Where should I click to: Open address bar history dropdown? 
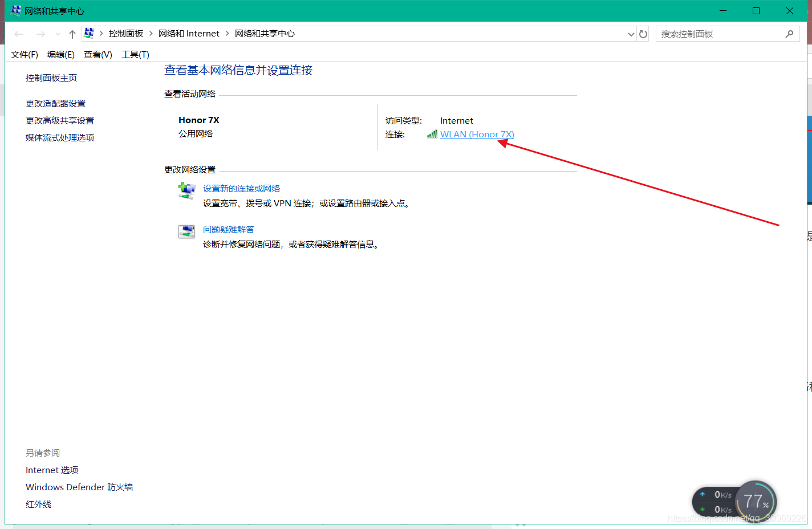pos(631,34)
